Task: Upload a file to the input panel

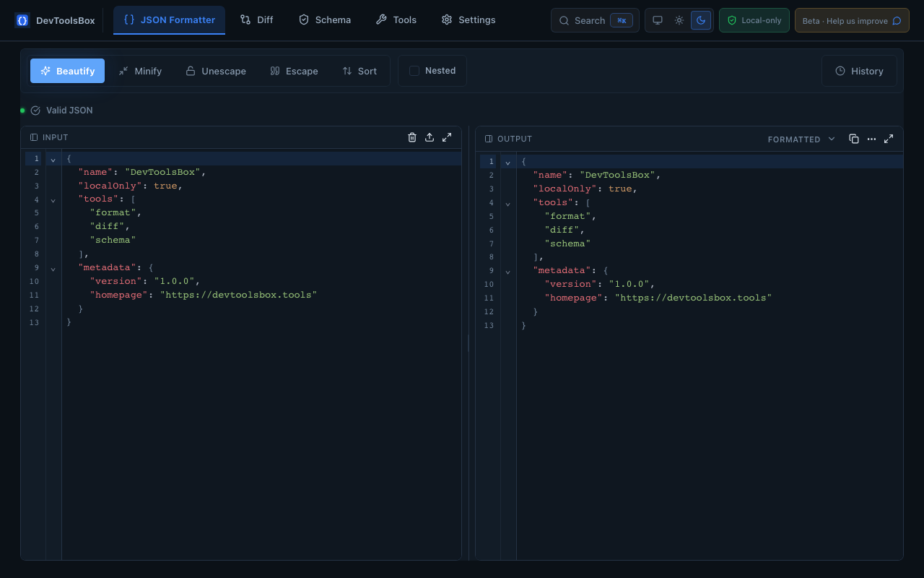Action: [430, 137]
